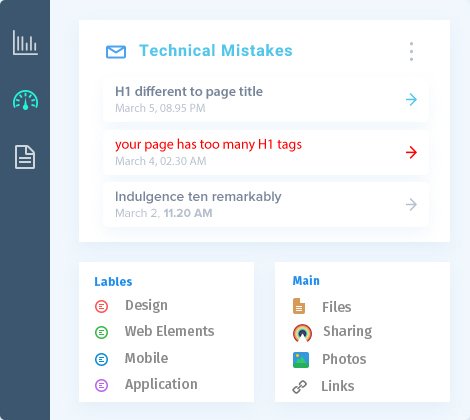Select the green Web Elements label icon

tap(101, 332)
